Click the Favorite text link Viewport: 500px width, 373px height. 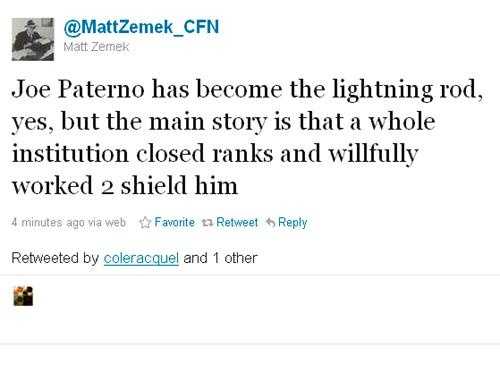tap(174, 222)
